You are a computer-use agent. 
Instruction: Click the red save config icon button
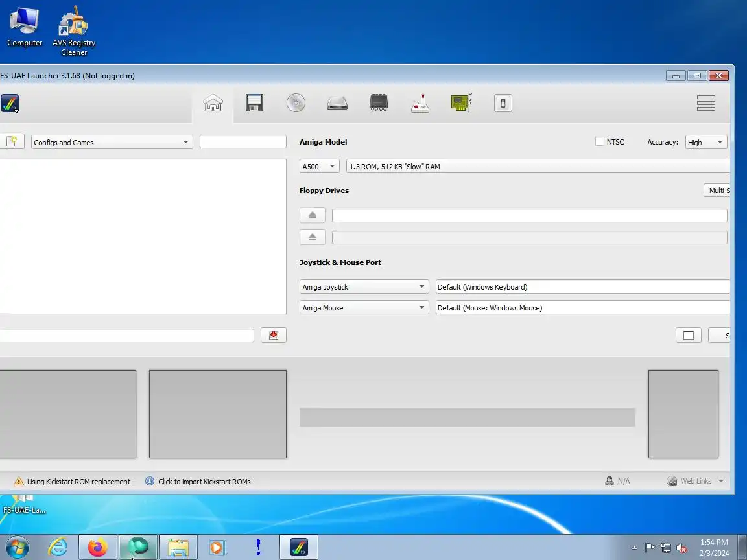coord(274,335)
